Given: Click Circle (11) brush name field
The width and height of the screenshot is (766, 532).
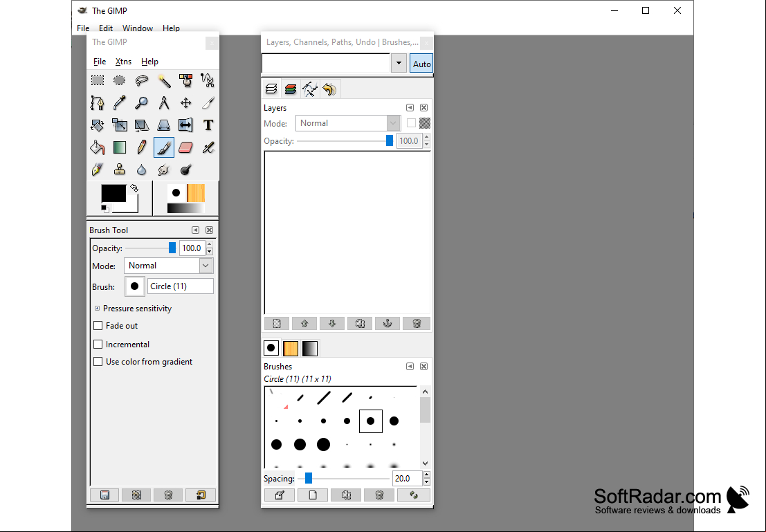Looking at the screenshot, I should [x=181, y=286].
